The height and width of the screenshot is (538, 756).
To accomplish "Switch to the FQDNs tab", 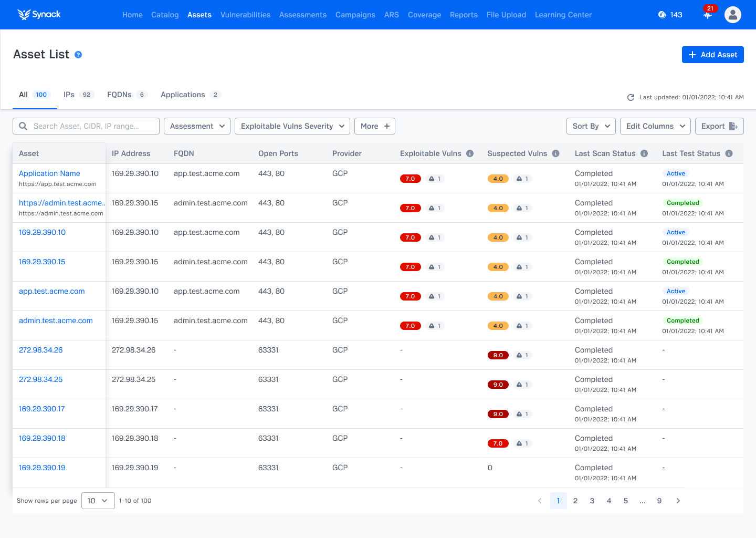I will coord(127,95).
